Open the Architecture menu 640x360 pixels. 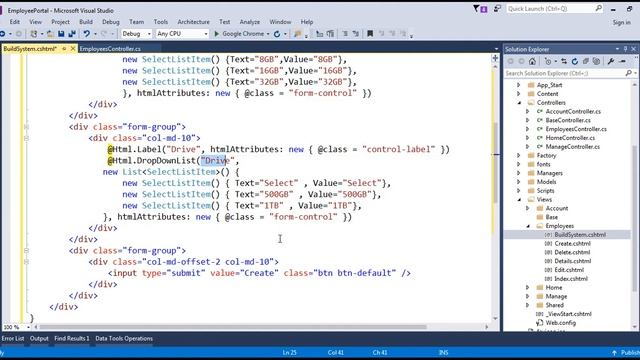pos(193,22)
